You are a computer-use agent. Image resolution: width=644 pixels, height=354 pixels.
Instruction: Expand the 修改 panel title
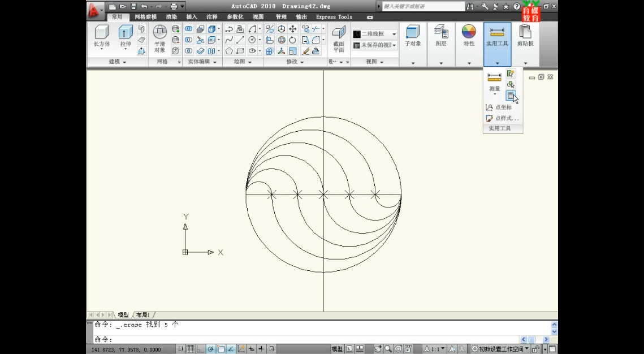coord(295,62)
